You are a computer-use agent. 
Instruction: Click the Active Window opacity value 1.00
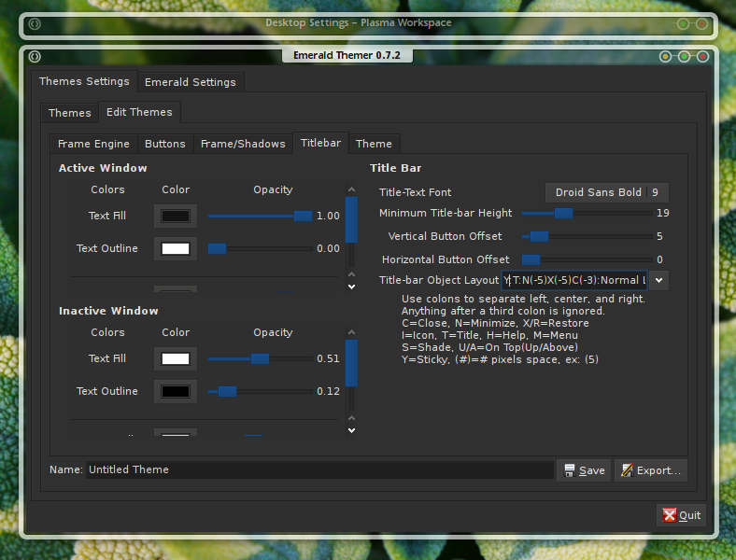pos(328,216)
